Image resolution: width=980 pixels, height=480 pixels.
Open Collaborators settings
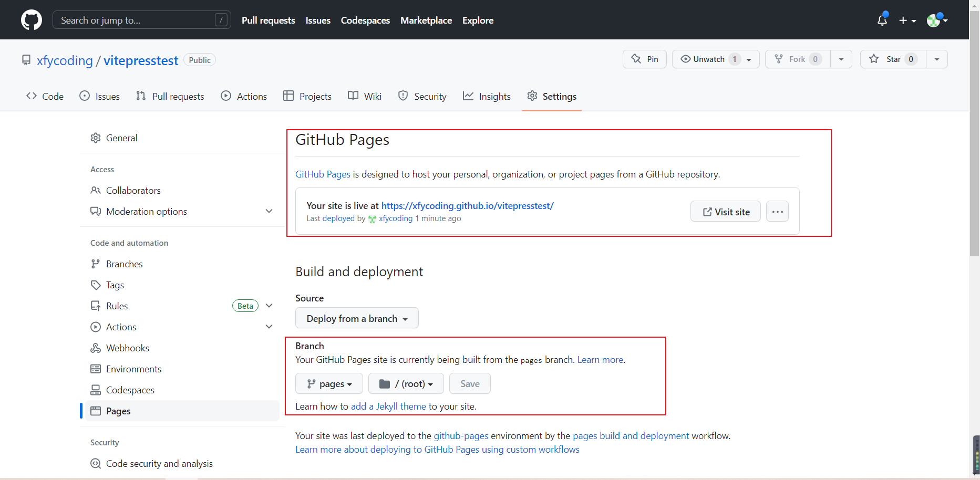tap(182, 191)
